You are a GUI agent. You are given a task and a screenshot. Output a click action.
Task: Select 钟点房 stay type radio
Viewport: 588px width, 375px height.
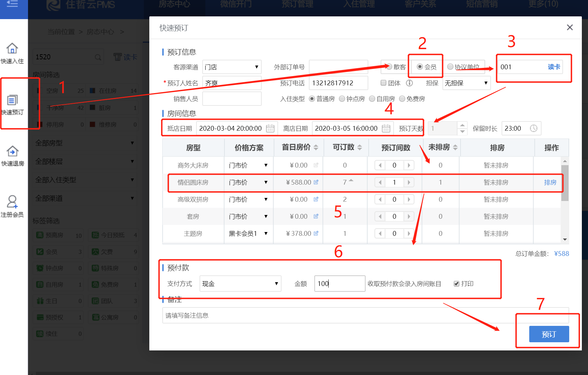(342, 99)
